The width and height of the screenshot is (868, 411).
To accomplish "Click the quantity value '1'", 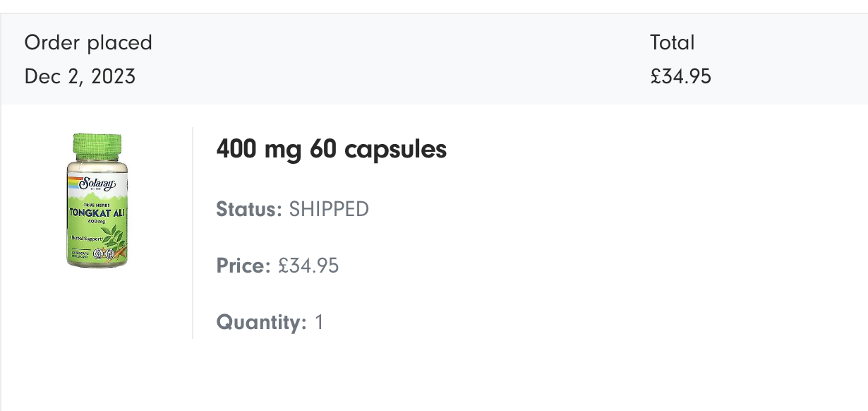I will point(319,322).
